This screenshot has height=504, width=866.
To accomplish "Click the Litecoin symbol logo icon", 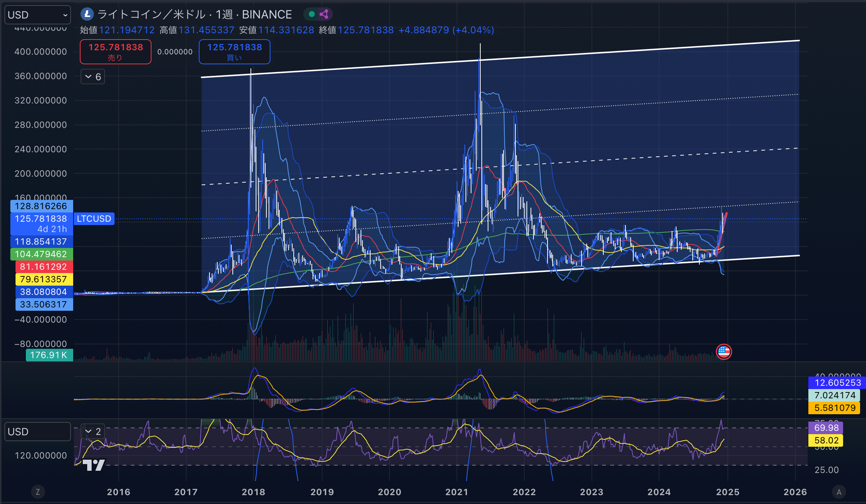I will 87,14.
